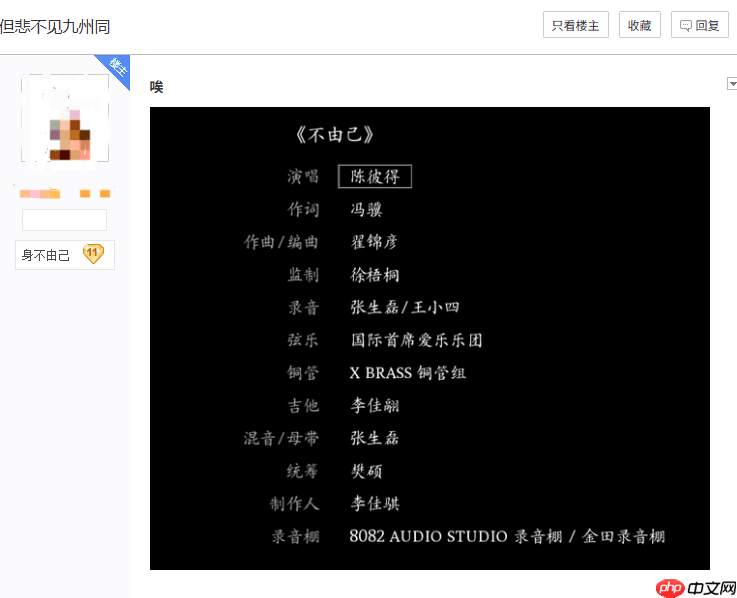Click the thread title 但悲不见九州同

click(x=55, y=25)
